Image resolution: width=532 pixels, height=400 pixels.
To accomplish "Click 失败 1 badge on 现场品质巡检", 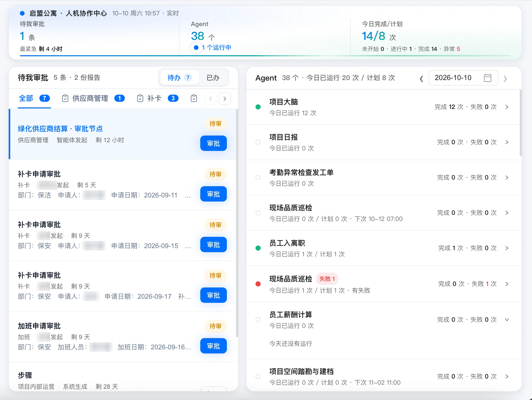I will point(327,279).
